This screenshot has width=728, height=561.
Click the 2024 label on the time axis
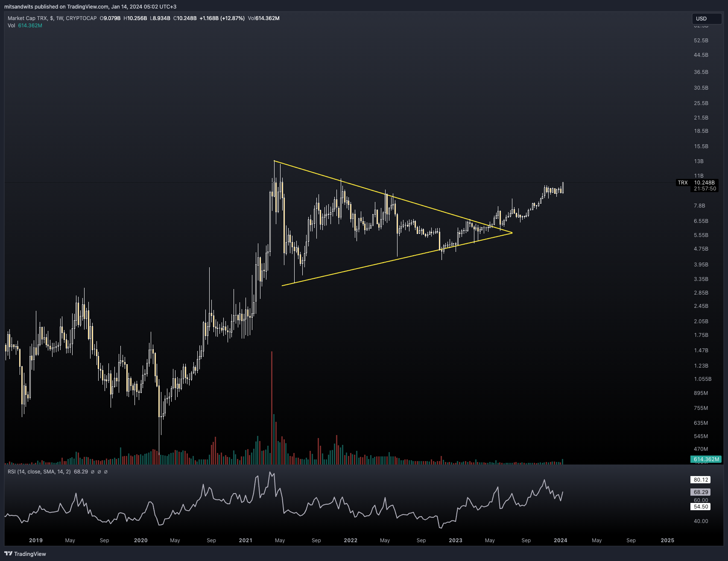pos(561,541)
